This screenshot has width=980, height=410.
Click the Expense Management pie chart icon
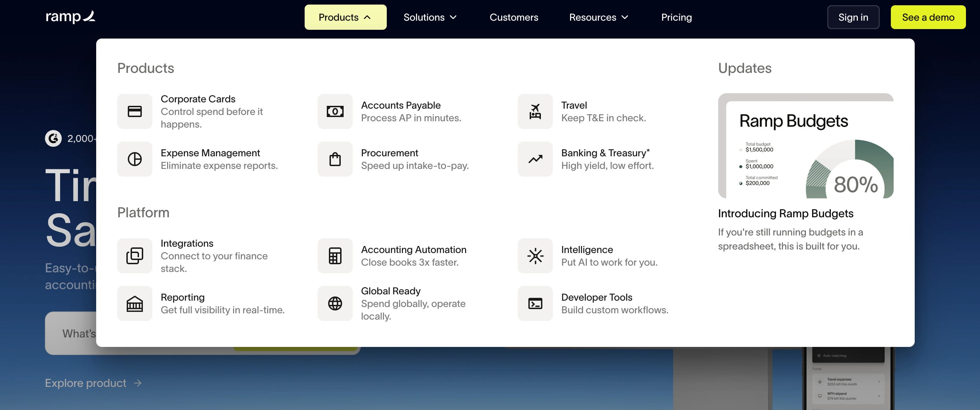point(135,159)
